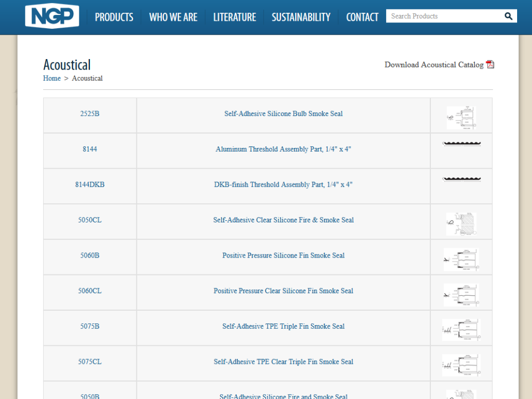Open product code 5075CL

click(x=90, y=362)
